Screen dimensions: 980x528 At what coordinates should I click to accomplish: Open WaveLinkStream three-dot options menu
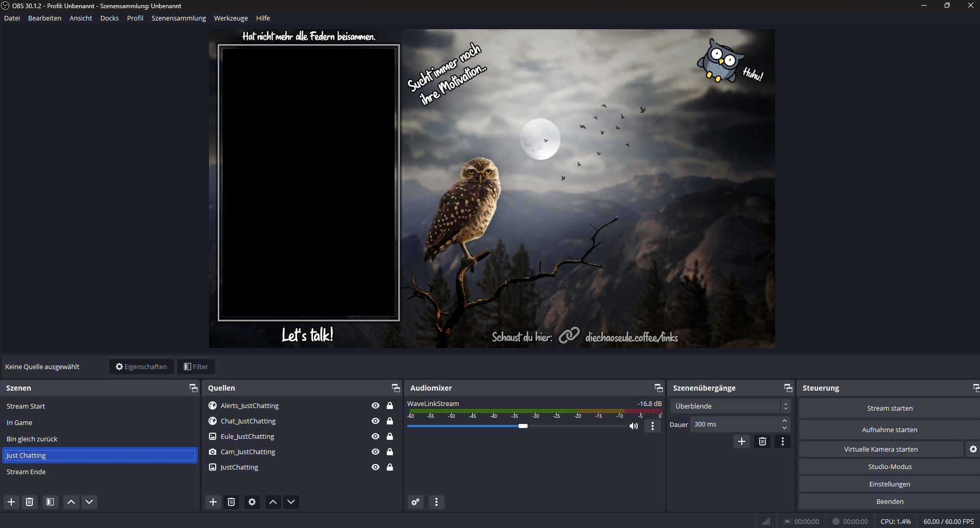652,426
